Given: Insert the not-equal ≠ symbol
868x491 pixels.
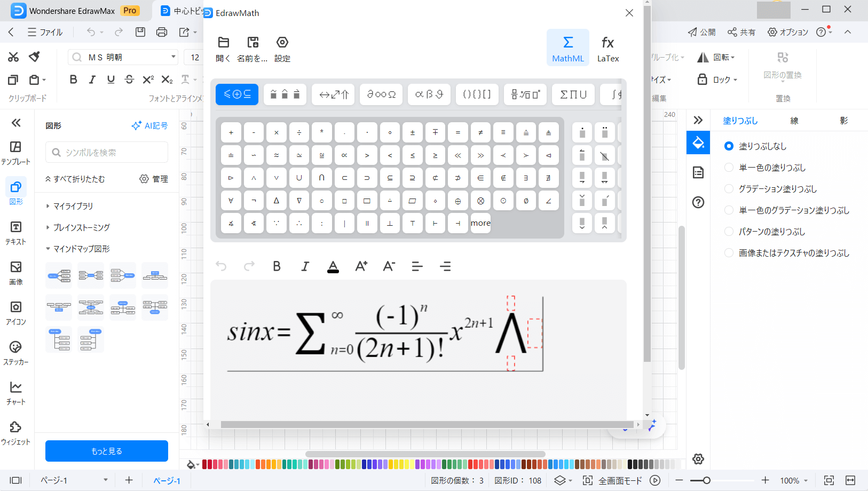Looking at the screenshot, I should [x=480, y=132].
